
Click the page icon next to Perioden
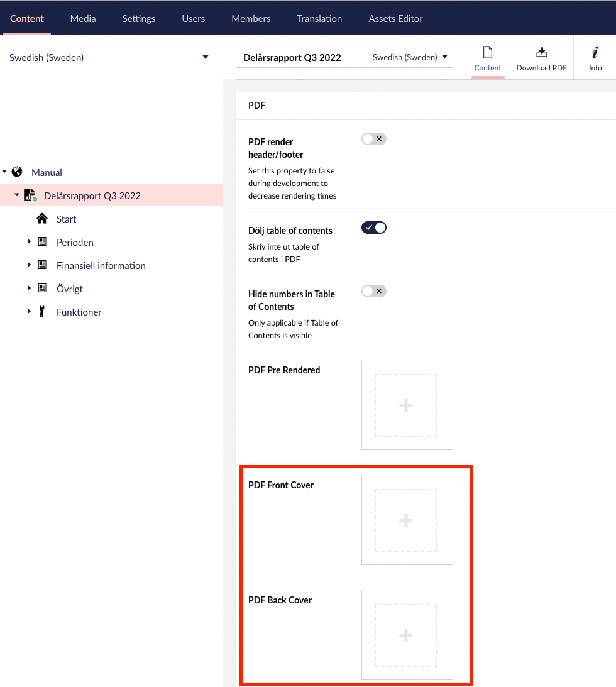[x=42, y=242]
